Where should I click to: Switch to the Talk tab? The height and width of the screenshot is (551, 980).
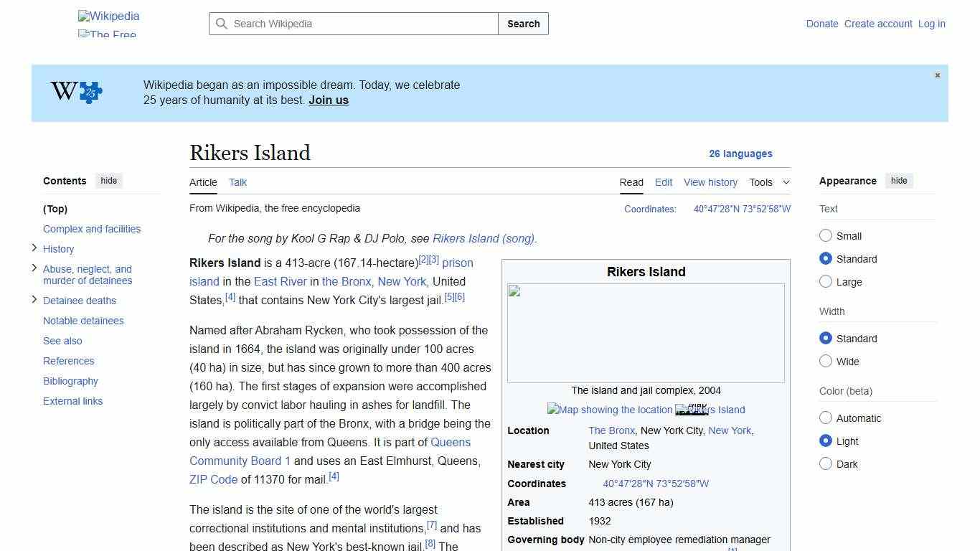coord(237,182)
